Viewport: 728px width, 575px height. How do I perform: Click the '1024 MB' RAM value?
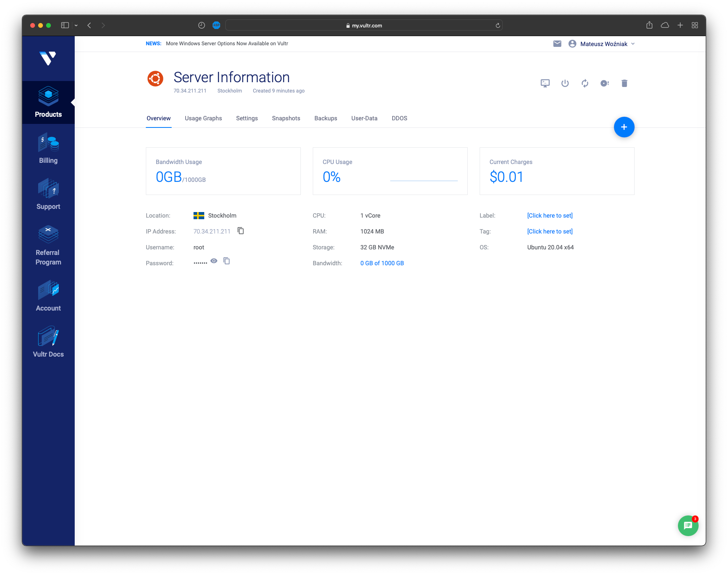(x=372, y=232)
